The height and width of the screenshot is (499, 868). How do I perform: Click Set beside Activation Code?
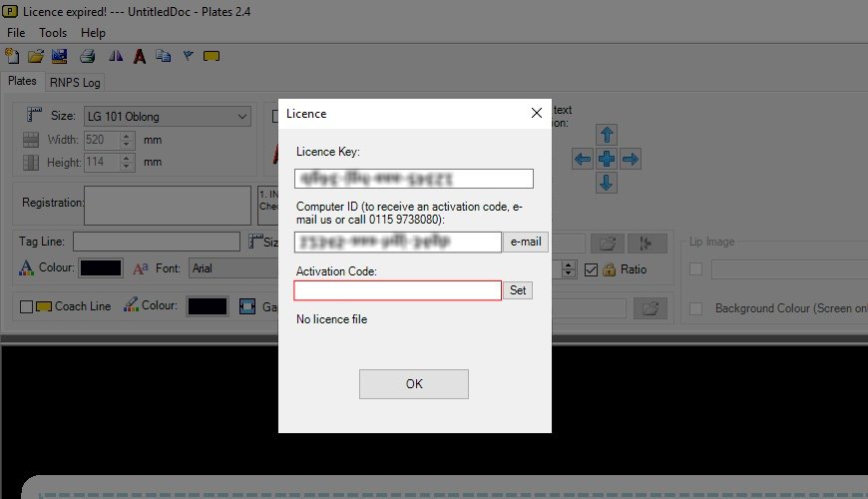click(518, 290)
